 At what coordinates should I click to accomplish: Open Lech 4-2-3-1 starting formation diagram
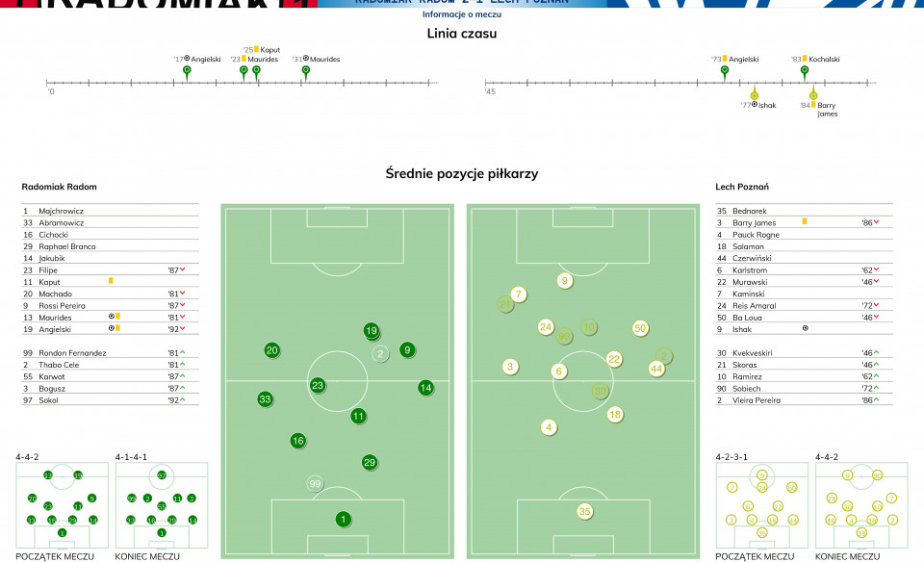pos(762,504)
